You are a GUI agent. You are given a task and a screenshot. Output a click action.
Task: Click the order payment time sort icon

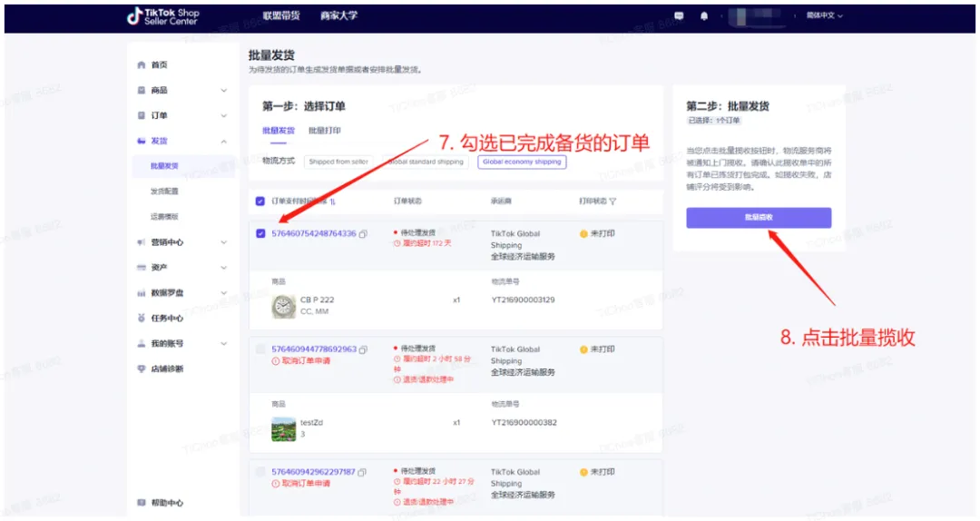[332, 202]
